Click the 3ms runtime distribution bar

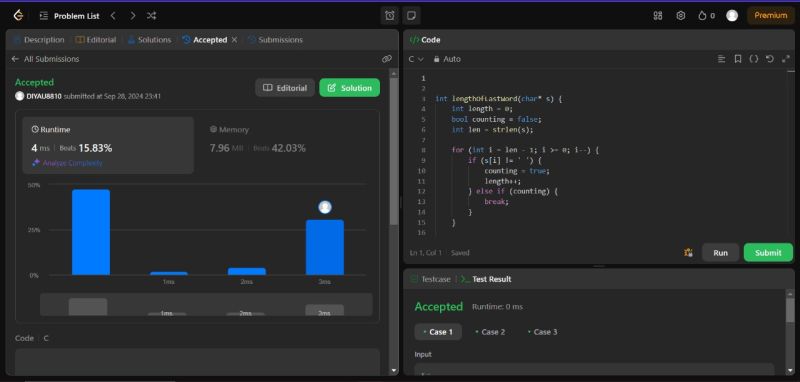click(x=324, y=247)
